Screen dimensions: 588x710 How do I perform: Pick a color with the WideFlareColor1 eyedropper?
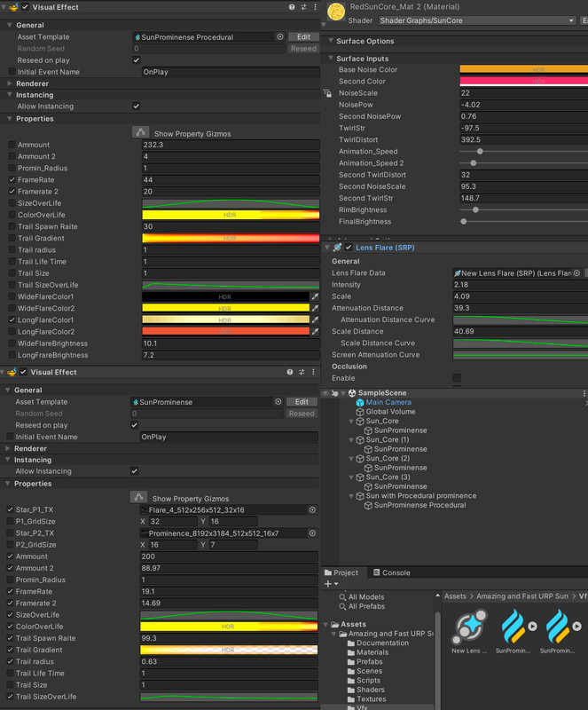[315, 296]
